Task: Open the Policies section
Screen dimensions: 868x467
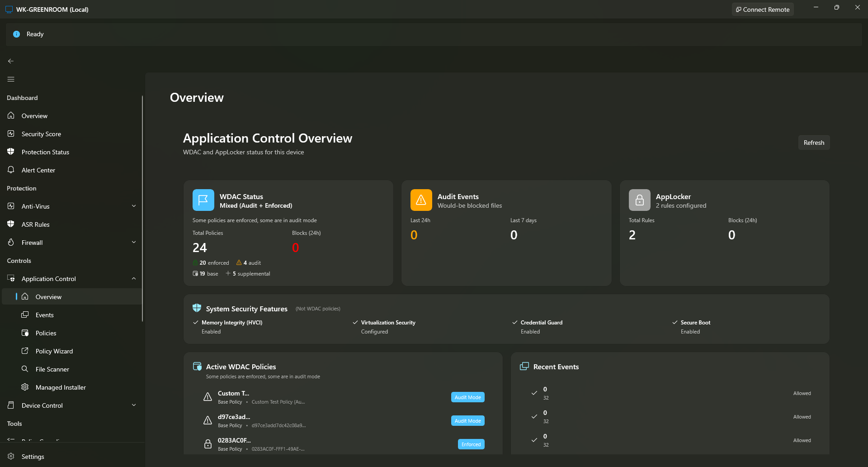Action: (46, 333)
